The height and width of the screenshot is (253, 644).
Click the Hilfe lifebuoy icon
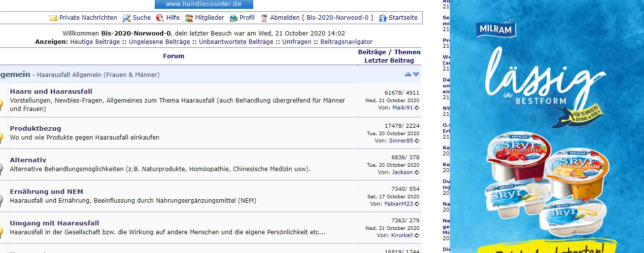tap(160, 18)
